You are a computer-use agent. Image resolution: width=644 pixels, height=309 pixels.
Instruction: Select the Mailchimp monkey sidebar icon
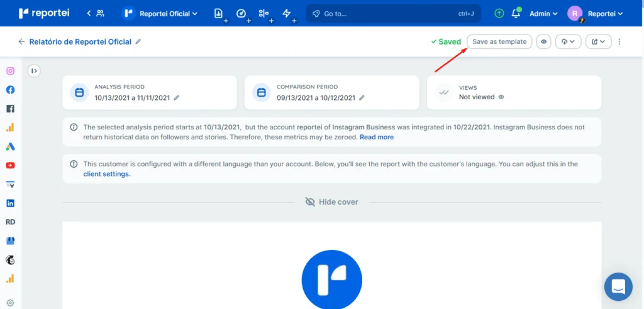pos(10,260)
